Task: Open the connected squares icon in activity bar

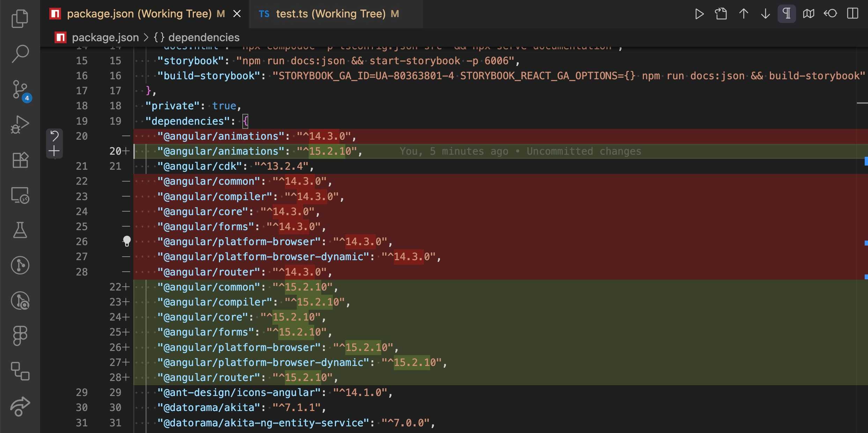Action: [x=20, y=371]
